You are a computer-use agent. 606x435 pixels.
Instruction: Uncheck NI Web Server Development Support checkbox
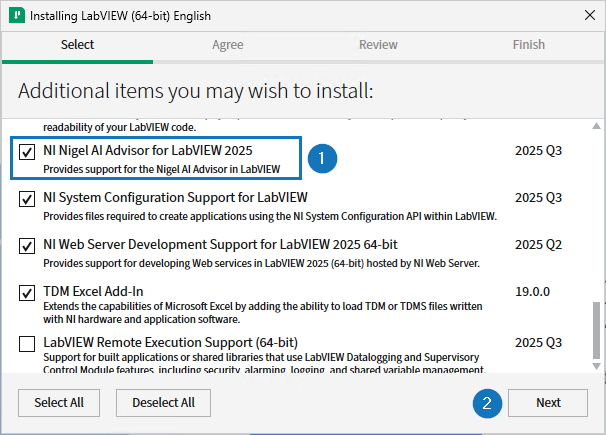[x=27, y=246]
